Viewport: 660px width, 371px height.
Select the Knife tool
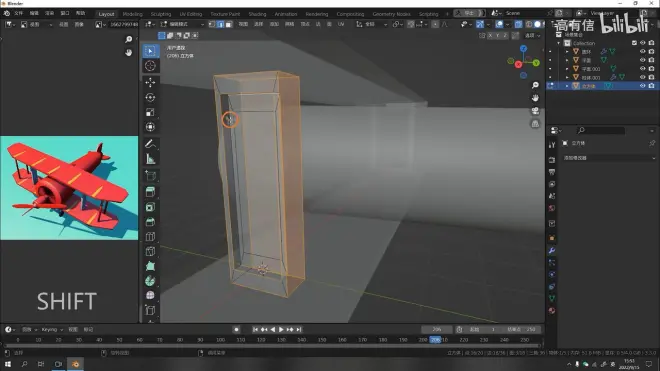point(150,251)
